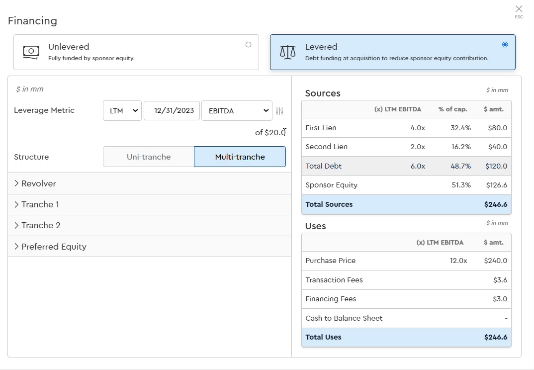Click the $3.0 Financing Fees amount
534x370 pixels.
pyautogui.click(x=500, y=299)
